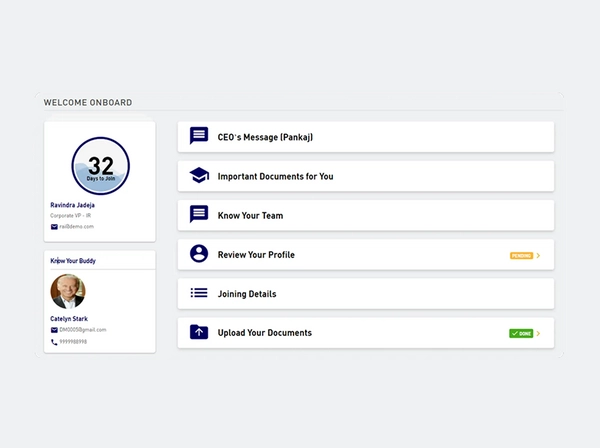The image size is (600, 448).
Task: Click the Ravindra Jadeja name link
Action: (74, 205)
